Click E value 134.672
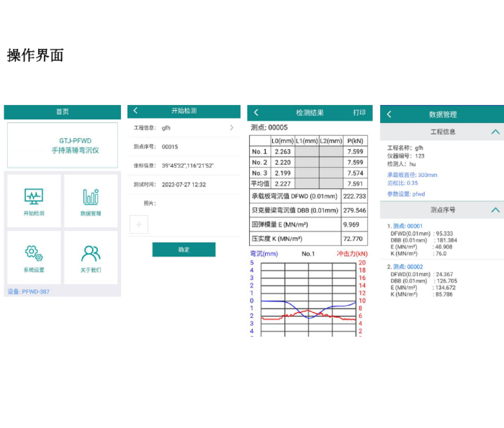 (445, 288)
